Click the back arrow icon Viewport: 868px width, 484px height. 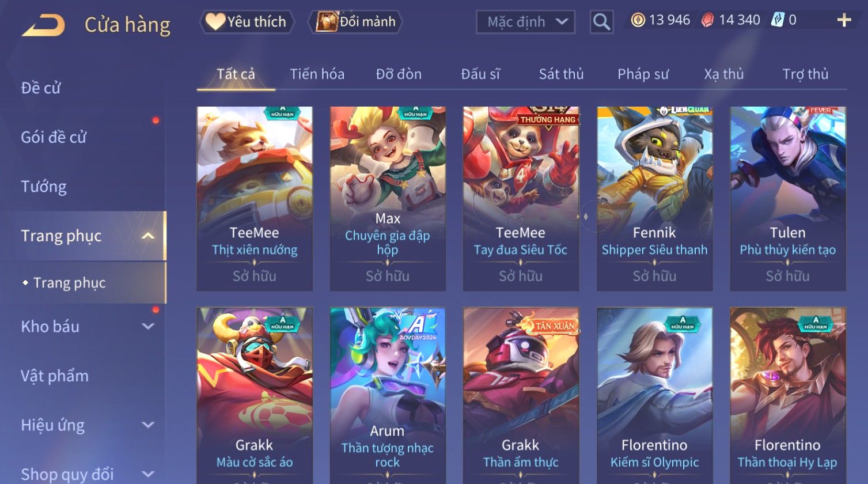tap(43, 25)
